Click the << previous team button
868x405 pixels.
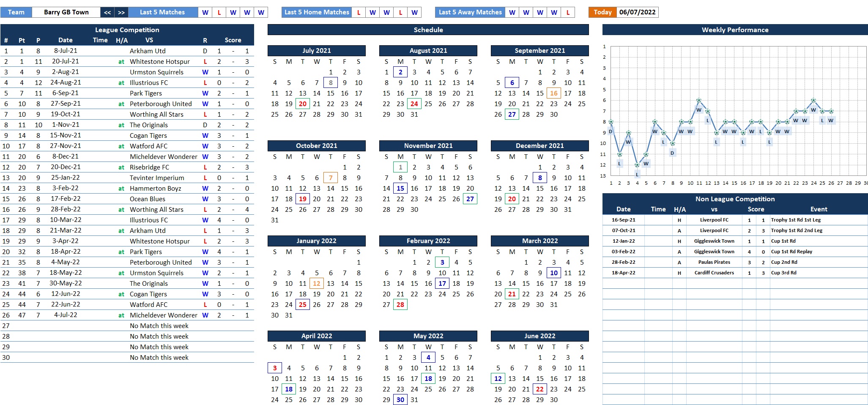pos(107,12)
